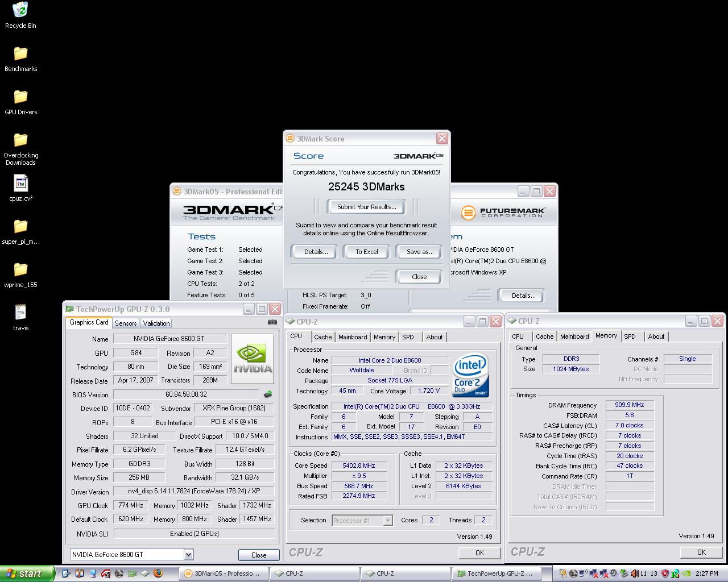Click the GPU-Z BIOS save chip icon
Viewport: 728px width, 582px height.
click(268, 394)
